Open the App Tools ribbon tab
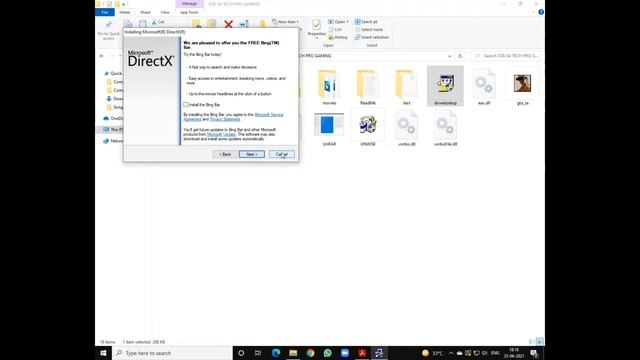Image resolution: width=640 pixels, height=360 pixels. (x=189, y=12)
